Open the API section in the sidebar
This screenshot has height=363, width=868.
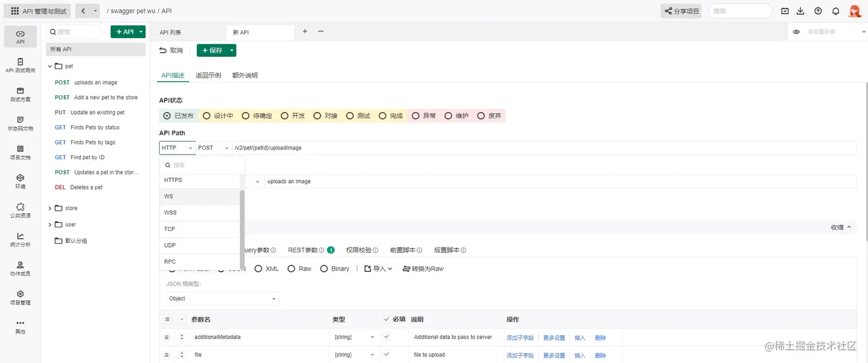point(20,37)
